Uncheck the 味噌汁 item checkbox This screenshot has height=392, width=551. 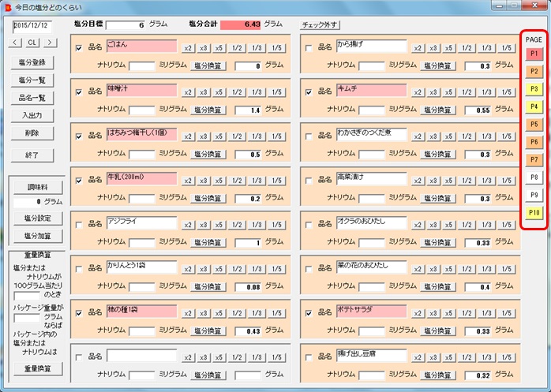(x=79, y=92)
